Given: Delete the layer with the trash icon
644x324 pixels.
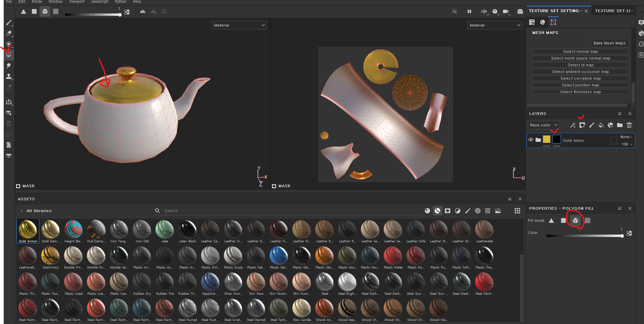Looking at the screenshot, I should (x=629, y=125).
